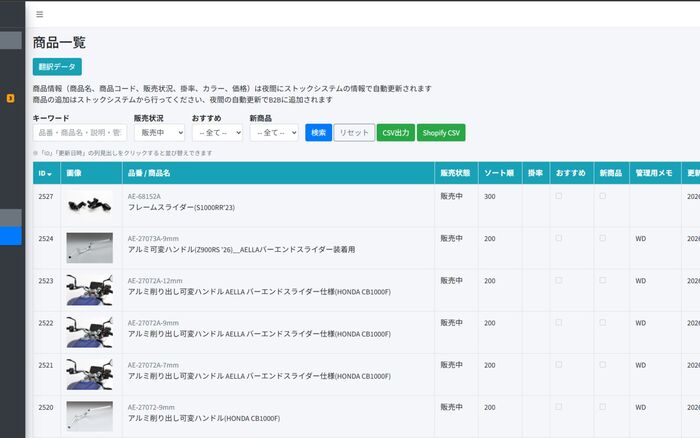
Task: Open thumbnail of product ID 2520
Action: coord(90,417)
